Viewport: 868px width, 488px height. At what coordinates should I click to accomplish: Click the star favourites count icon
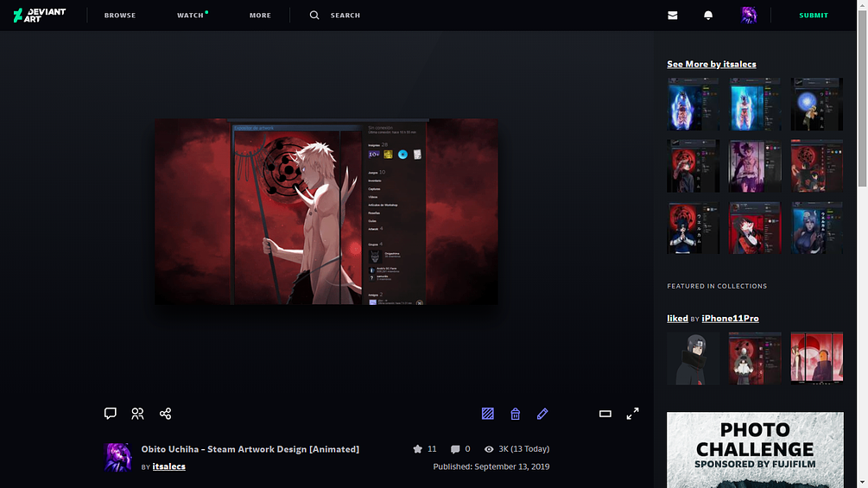pyautogui.click(x=417, y=449)
